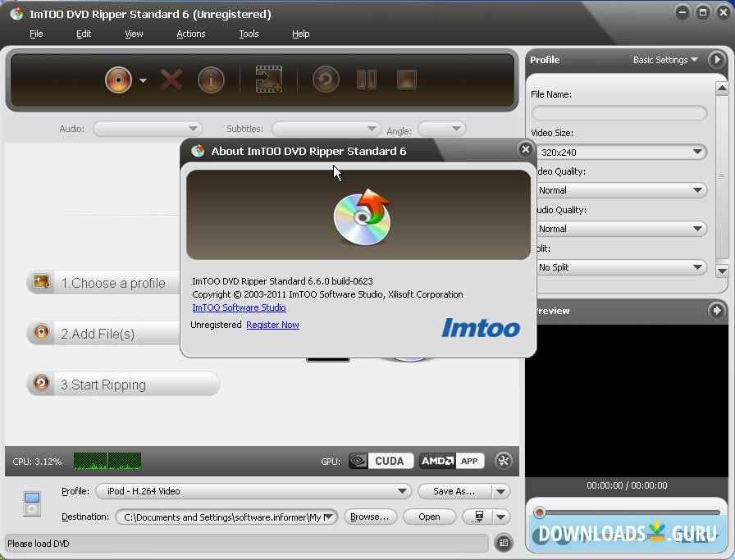
Task: Click the device transfer icon near Open button
Action: point(480,517)
